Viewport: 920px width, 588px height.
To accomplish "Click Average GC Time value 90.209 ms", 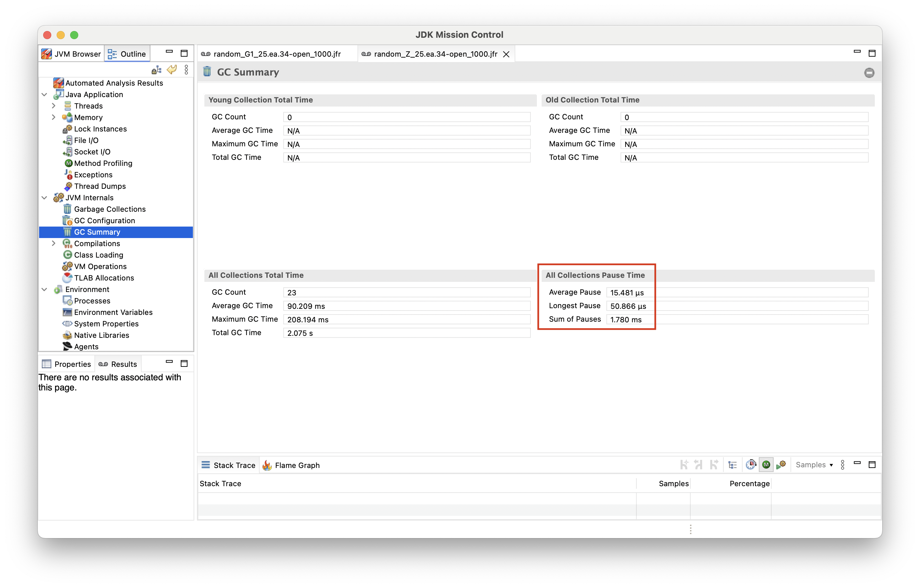I will point(407,306).
